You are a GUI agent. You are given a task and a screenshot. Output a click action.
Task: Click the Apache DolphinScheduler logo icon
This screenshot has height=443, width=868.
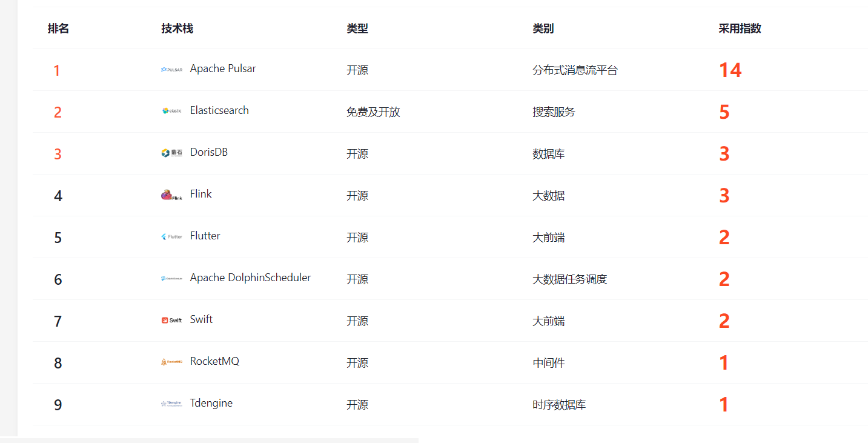[x=171, y=278]
